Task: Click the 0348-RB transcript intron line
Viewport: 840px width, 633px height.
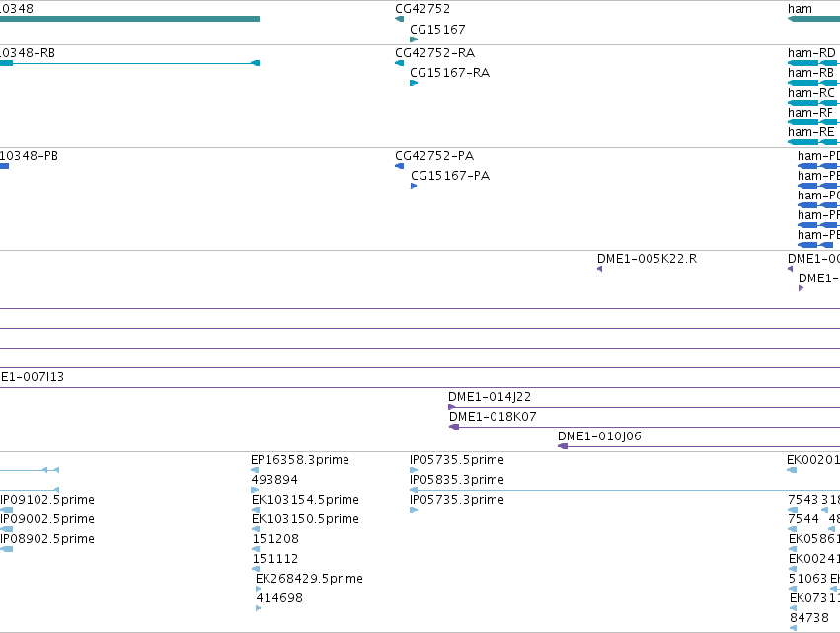Action: (132, 63)
